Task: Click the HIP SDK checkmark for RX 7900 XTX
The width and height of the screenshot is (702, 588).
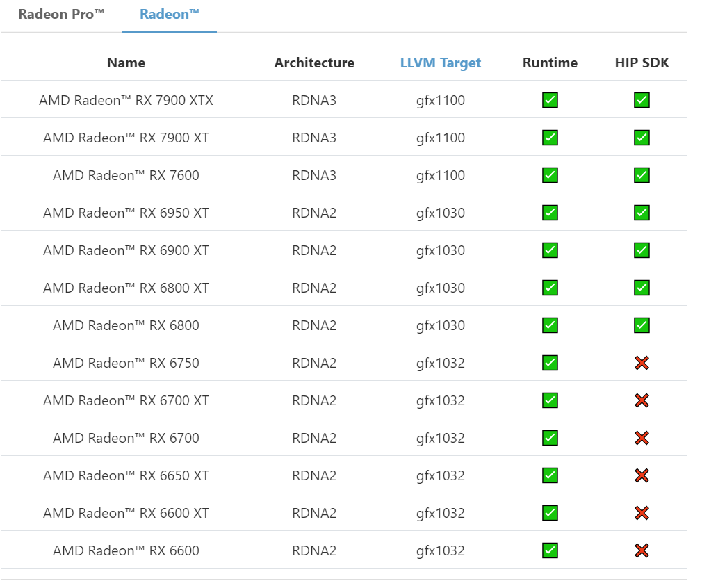Action: 642,100
